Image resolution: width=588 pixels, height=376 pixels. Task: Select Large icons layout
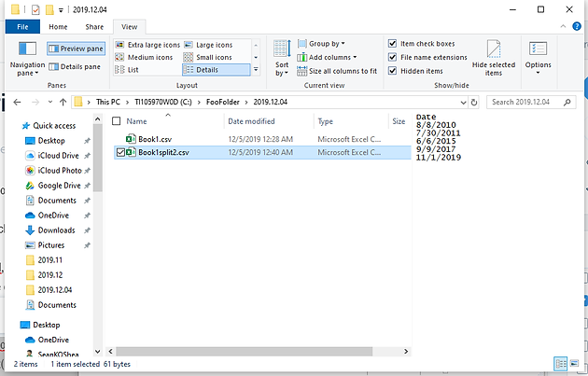(208, 45)
